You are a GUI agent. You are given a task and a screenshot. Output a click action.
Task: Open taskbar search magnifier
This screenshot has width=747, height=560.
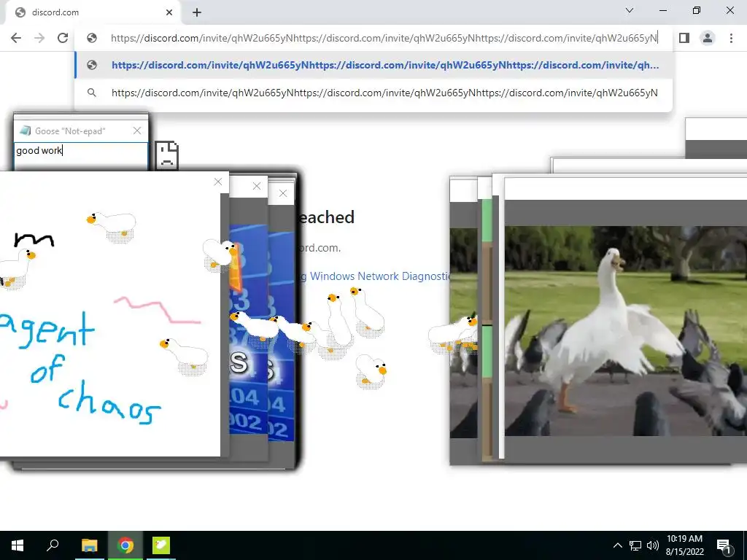53,545
